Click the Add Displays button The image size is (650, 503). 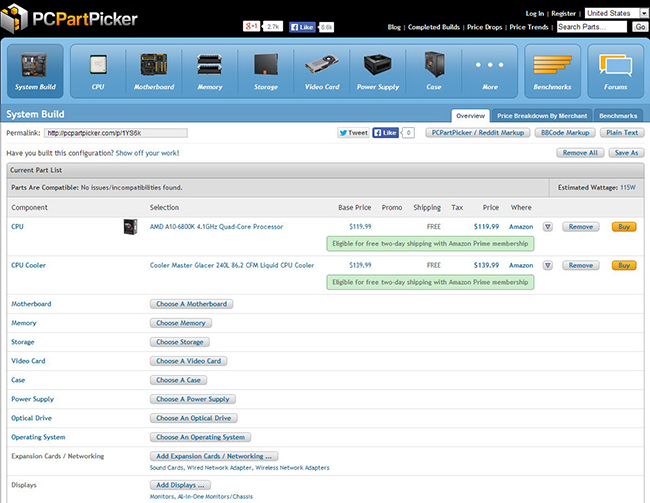[x=180, y=485]
